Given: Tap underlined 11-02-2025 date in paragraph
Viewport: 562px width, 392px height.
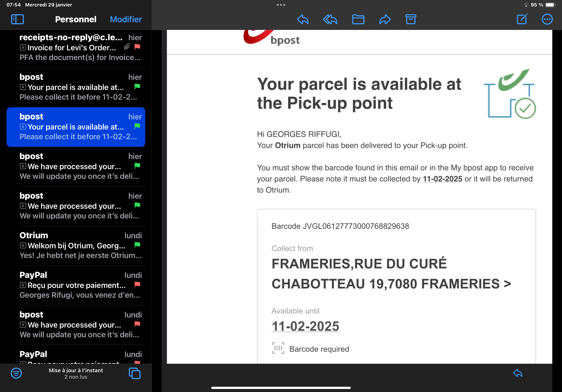Looking at the screenshot, I should [x=442, y=179].
